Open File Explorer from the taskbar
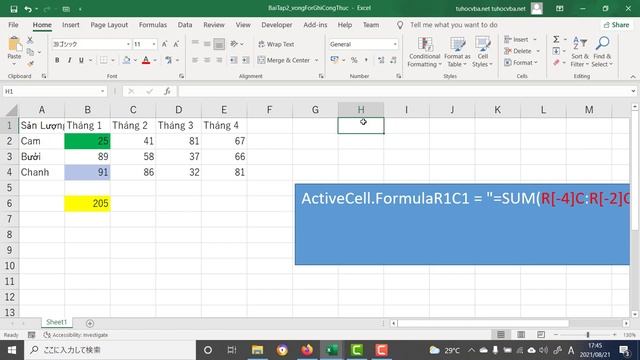This screenshot has height=360, width=640. (257, 350)
